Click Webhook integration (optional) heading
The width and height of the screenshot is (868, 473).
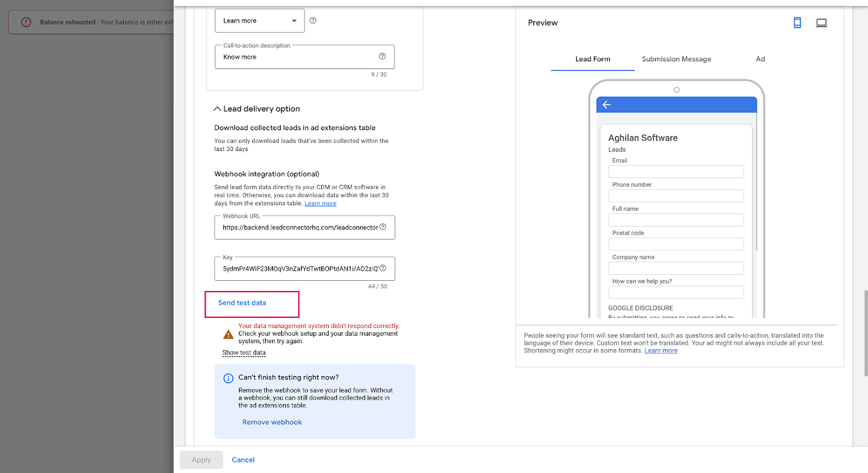[x=267, y=174]
